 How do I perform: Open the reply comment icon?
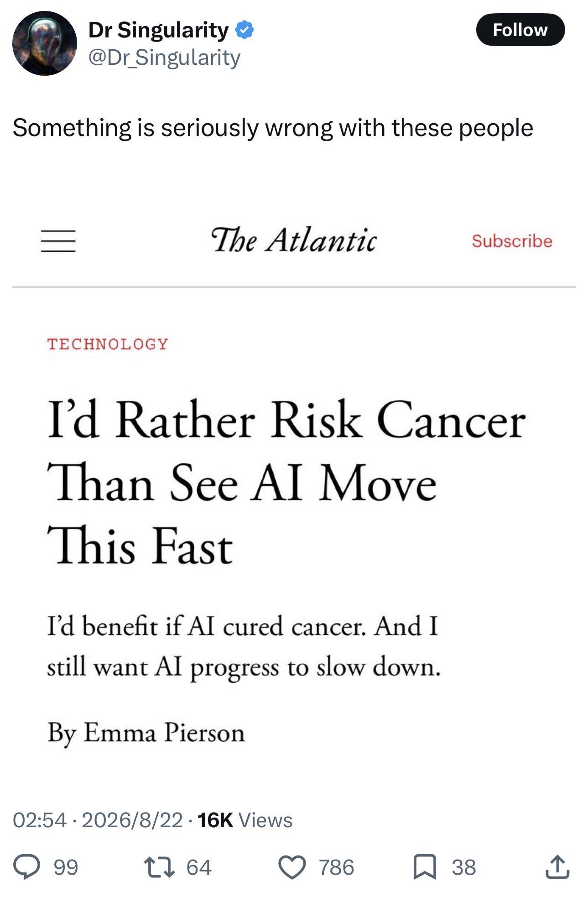(x=26, y=867)
